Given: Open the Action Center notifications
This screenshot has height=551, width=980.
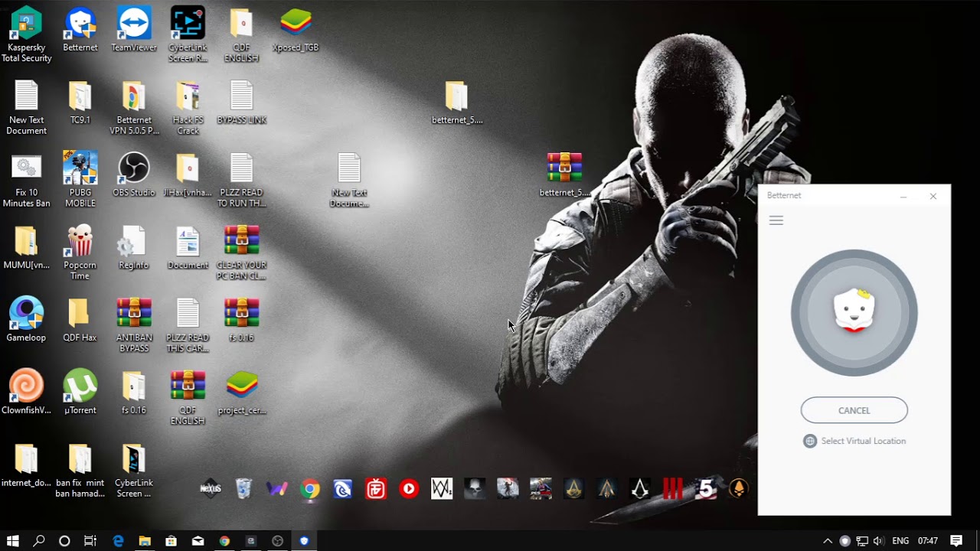Looking at the screenshot, I should (956, 540).
